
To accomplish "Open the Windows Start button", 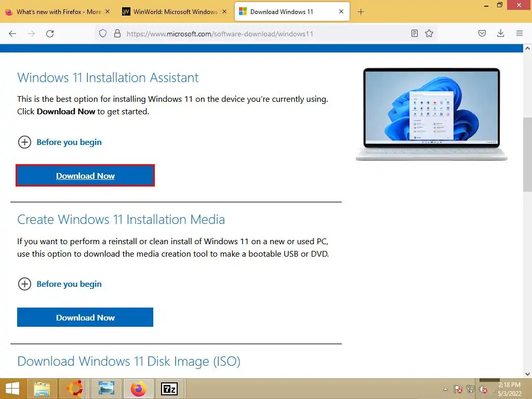I will 12,389.
